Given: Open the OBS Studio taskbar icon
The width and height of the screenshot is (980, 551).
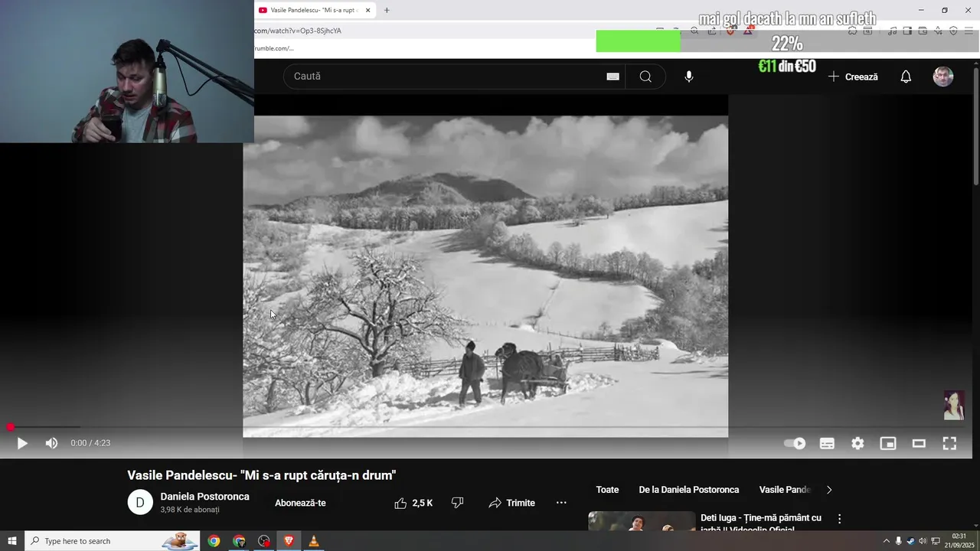Looking at the screenshot, I should point(264,541).
